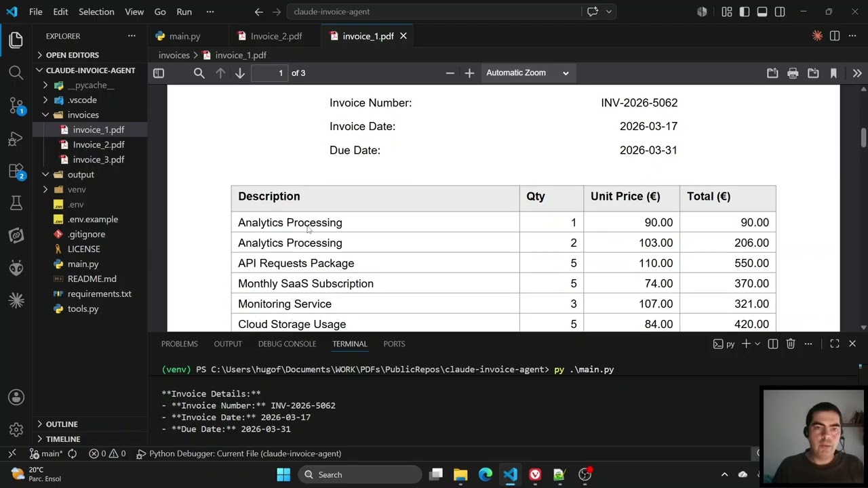Toggle the secondary side bar visibility
The image size is (868, 488).
point(780,12)
